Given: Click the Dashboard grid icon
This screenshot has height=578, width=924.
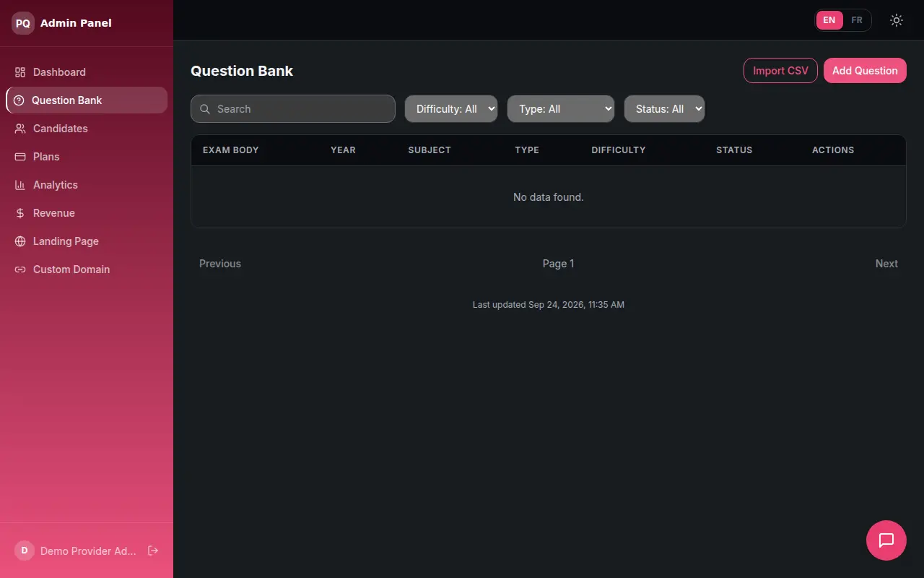Looking at the screenshot, I should click(x=20, y=72).
